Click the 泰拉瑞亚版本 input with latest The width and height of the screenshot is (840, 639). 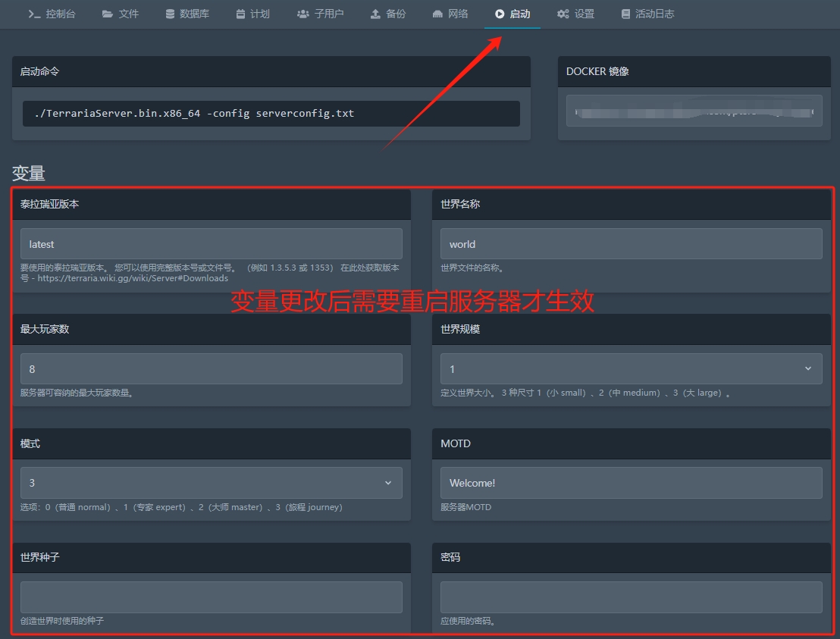click(211, 244)
